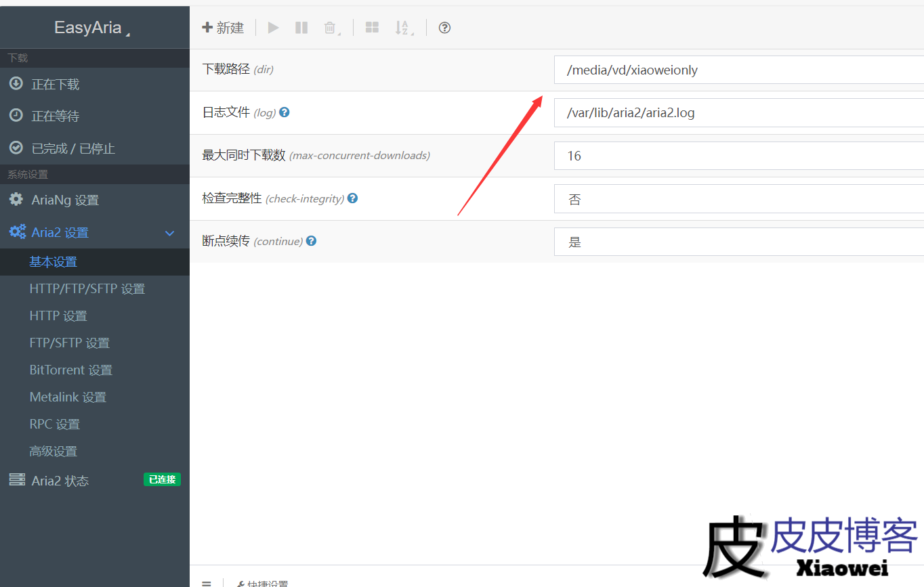Go to 已完成 / 已停止 list
The height and width of the screenshot is (587, 924).
(73, 148)
